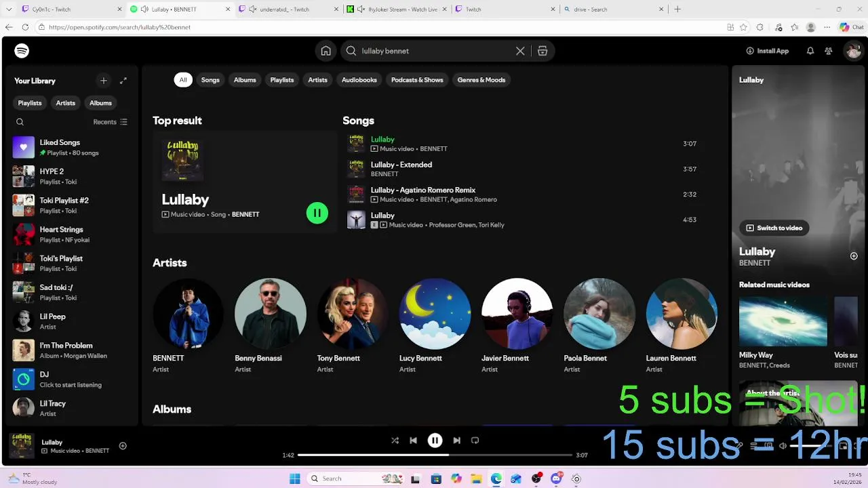Create a playlist with the plus icon
The height and width of the screenshot is (488, 868).
104,81
